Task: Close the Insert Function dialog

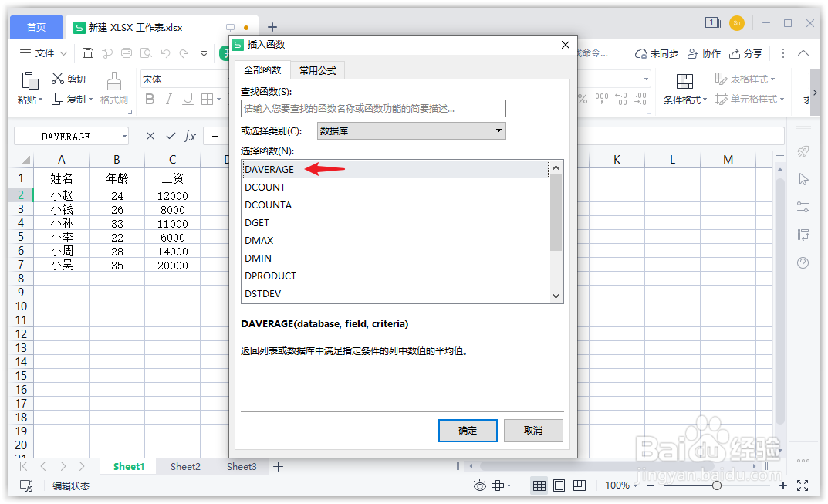Action: 566,45
